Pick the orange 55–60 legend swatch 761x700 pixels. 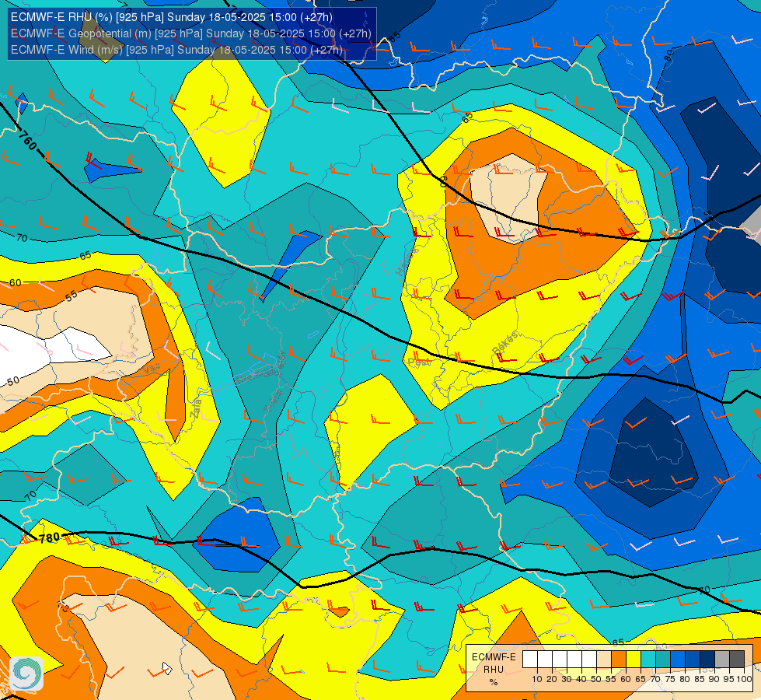pos(619,660)
